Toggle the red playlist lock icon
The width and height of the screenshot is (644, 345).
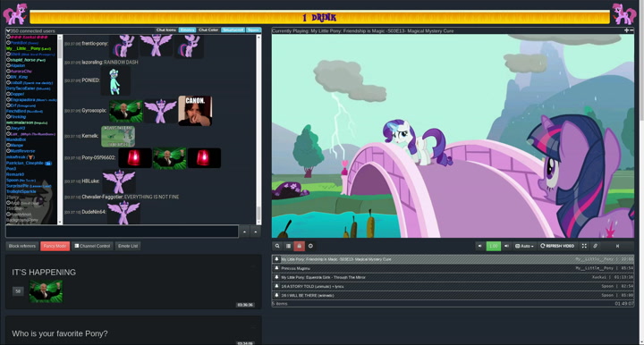(299, 246)
